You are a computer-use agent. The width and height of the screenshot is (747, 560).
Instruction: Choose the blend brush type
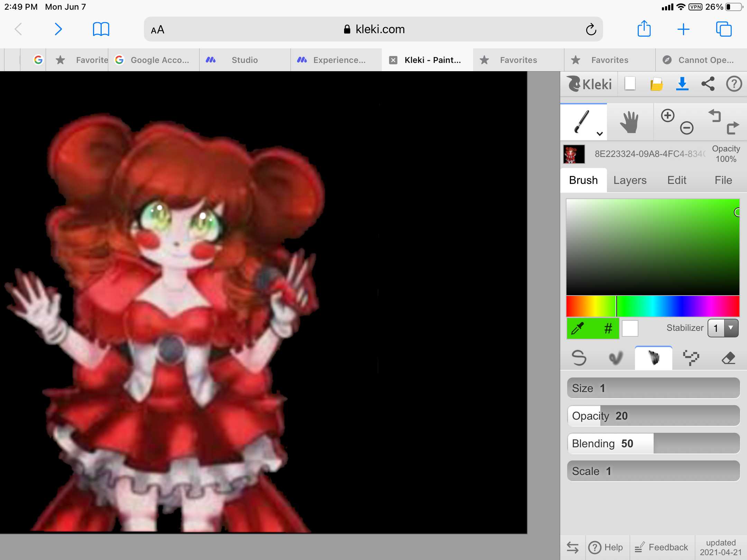tap(616, 358)
